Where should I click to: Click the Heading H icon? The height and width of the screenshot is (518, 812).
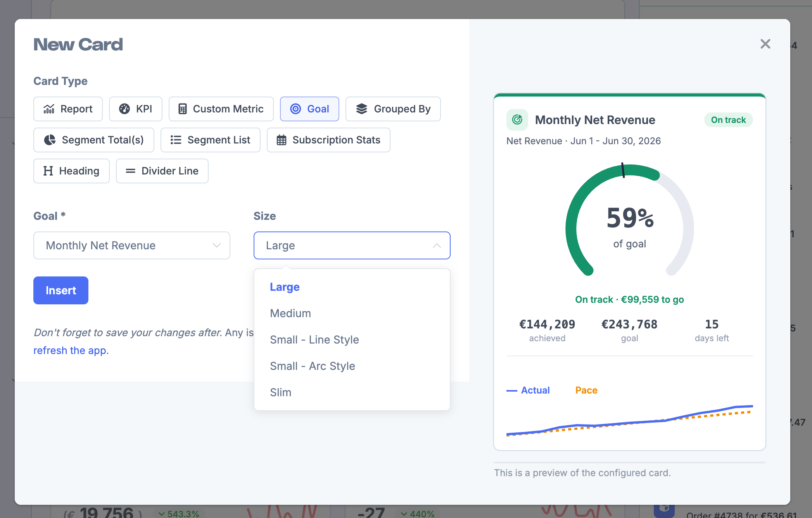(48, 171)
